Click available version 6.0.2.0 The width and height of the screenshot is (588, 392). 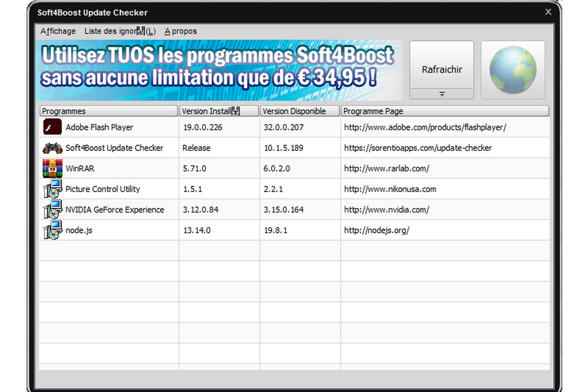coord(276,169)
